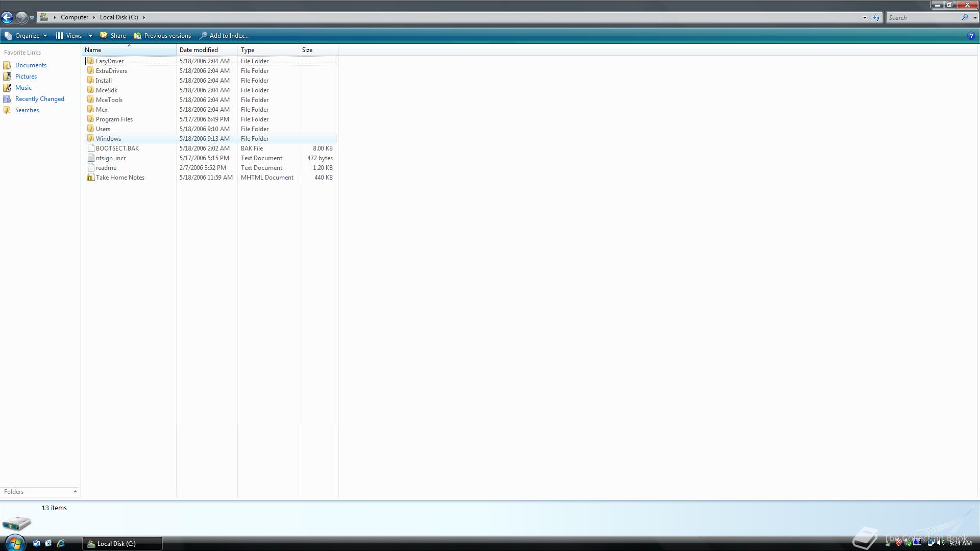Open the Documents favorite link
This screenshot has width=980, height=551.
[x=31, y=65]
